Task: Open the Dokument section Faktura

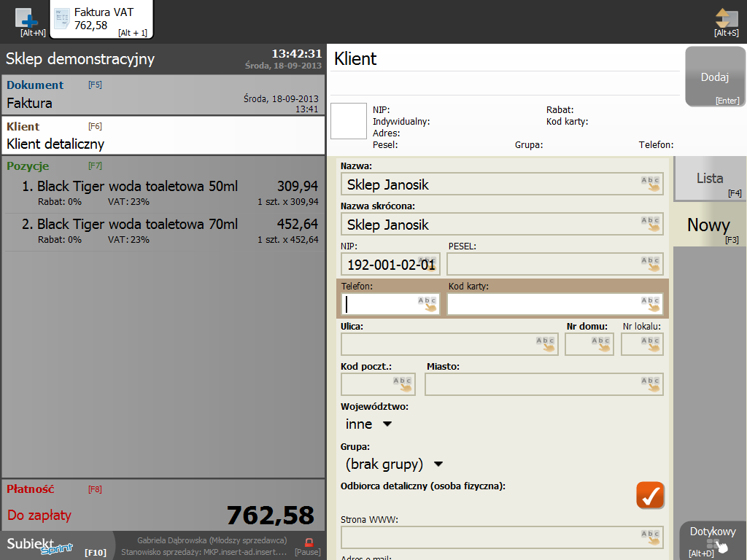Action: (x=163, y=96)
